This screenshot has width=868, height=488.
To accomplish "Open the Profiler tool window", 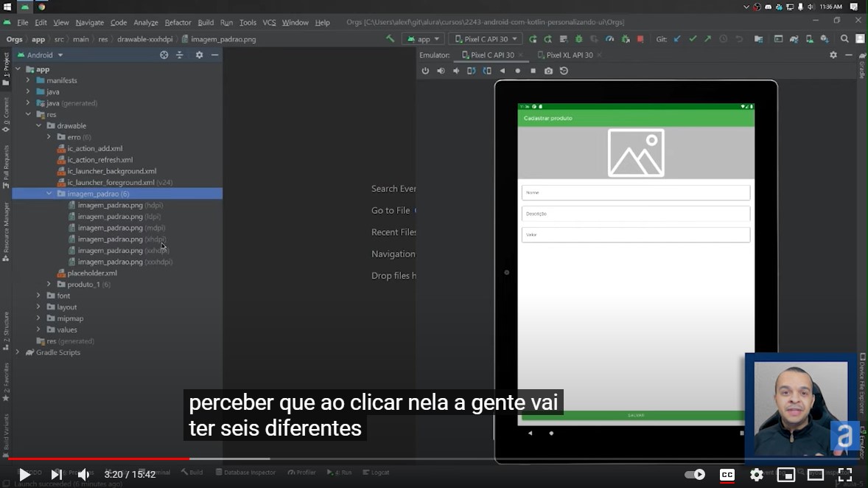I will pos(301,473).
